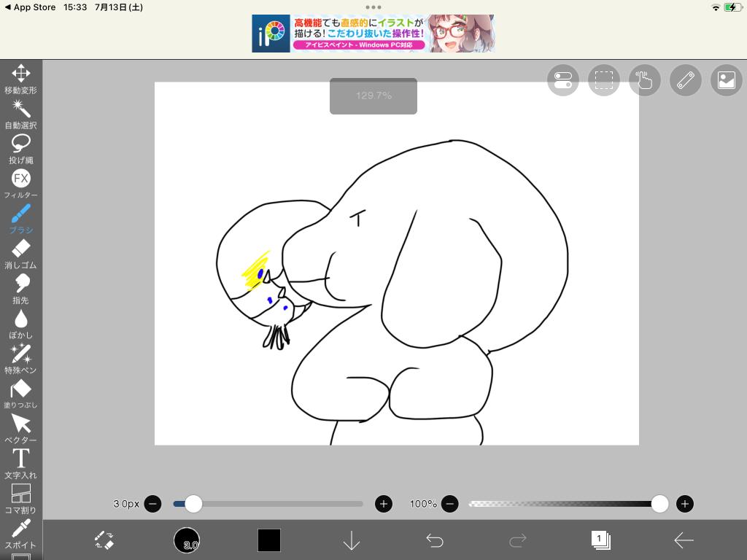Open brush settings via the 3.0 brush preview
This screenshot has height=560, width=747.
click(x=187, y=540)
